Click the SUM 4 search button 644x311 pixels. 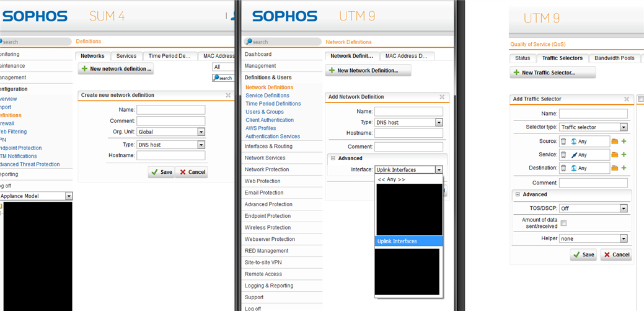(223, 78)
